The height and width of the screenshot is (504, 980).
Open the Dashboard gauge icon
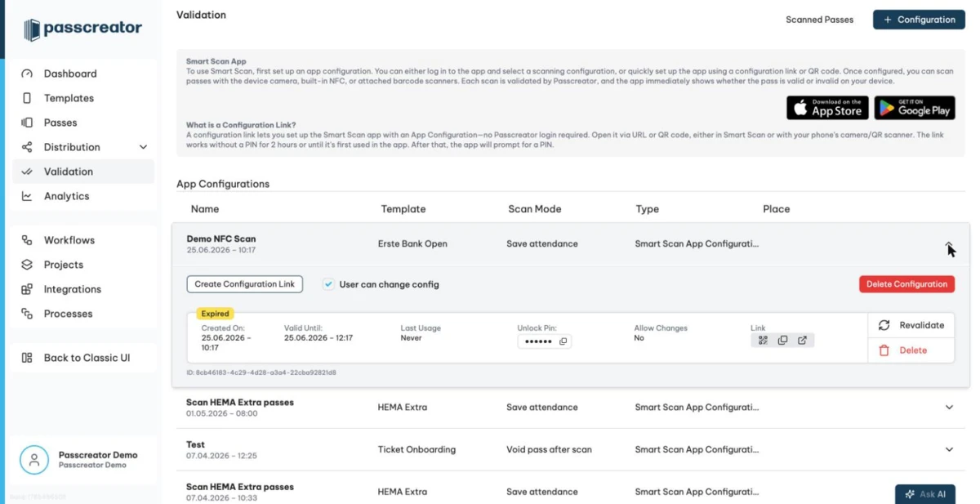point(27,74)
